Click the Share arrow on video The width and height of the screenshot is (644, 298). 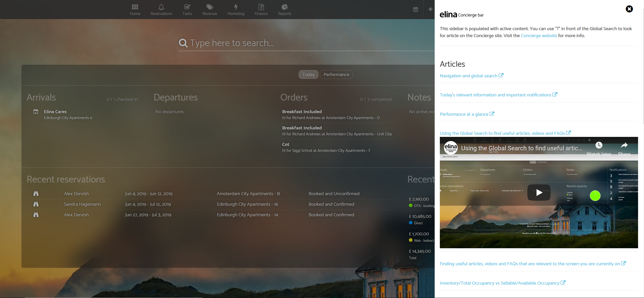624,149
